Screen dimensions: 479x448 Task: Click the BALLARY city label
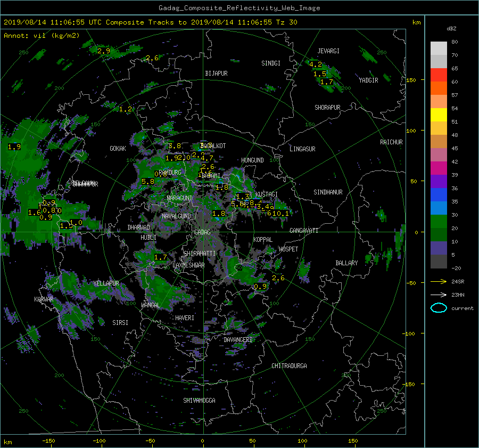pos(346,263)
